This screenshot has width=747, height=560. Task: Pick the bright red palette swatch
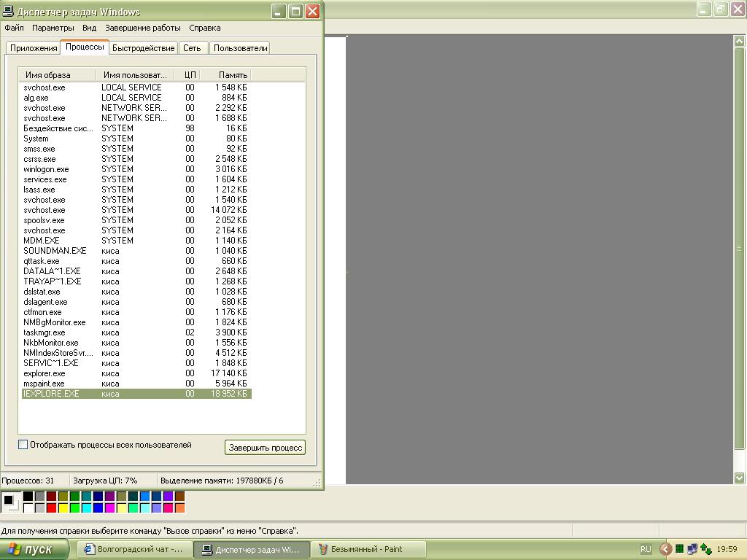point(52,508)
